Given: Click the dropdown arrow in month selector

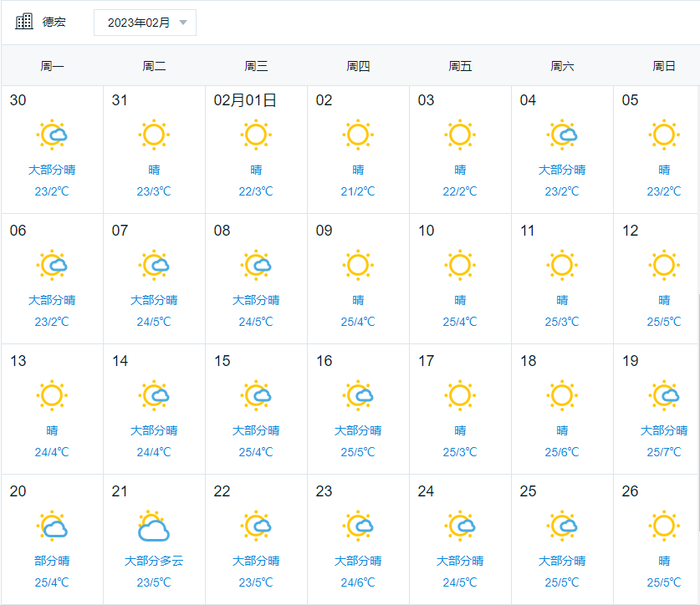Looking at the screenshot, I should [183, 23].
